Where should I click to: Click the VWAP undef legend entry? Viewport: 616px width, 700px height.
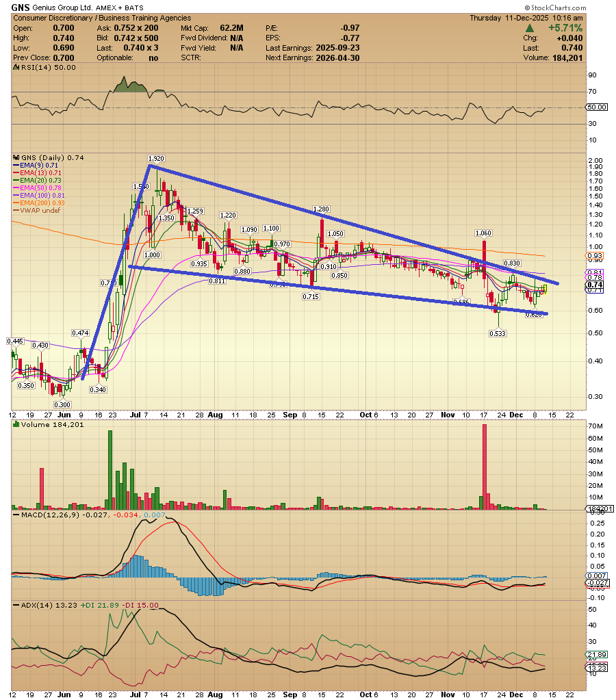[x=37, y=211]
